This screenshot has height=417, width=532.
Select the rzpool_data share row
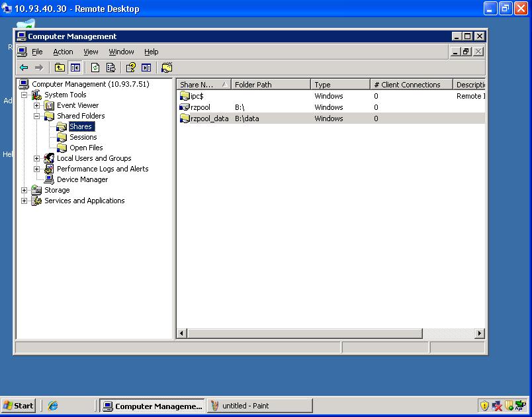pos(208,118)
